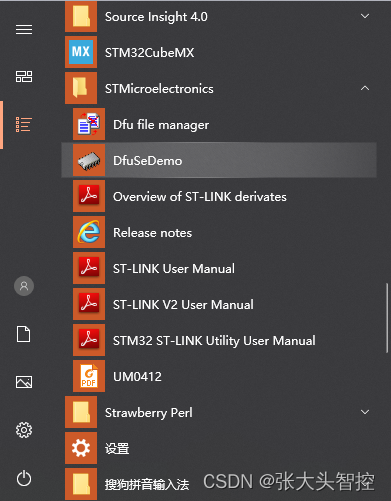Image resolution: width=391 pixels, height=501 pixels.
Task: Open ST-LINK V2 User Manual entry
Action: point(219,304)
